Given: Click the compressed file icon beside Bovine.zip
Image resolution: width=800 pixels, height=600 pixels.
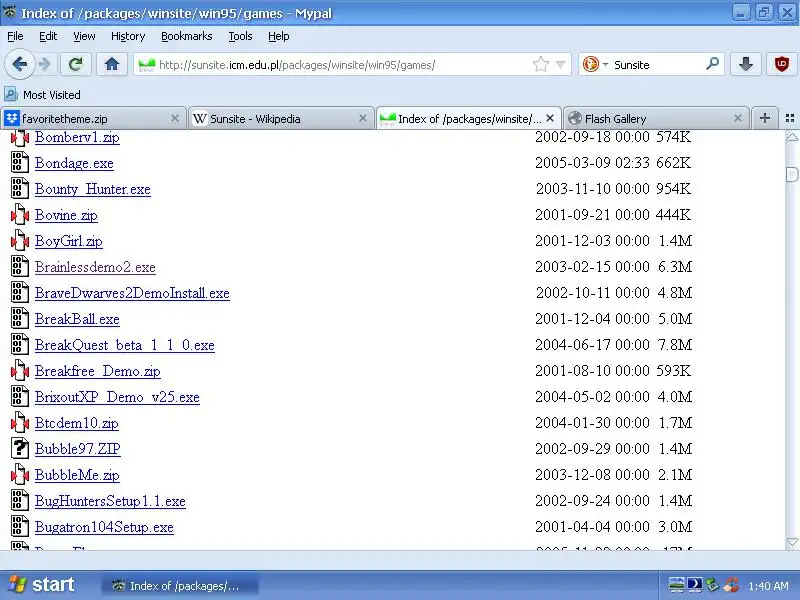Looking at the screenshot, I should [20, 214].
